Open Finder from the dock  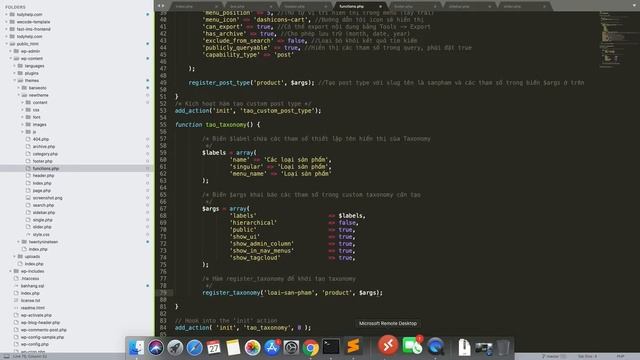click(x=136, y=347)
